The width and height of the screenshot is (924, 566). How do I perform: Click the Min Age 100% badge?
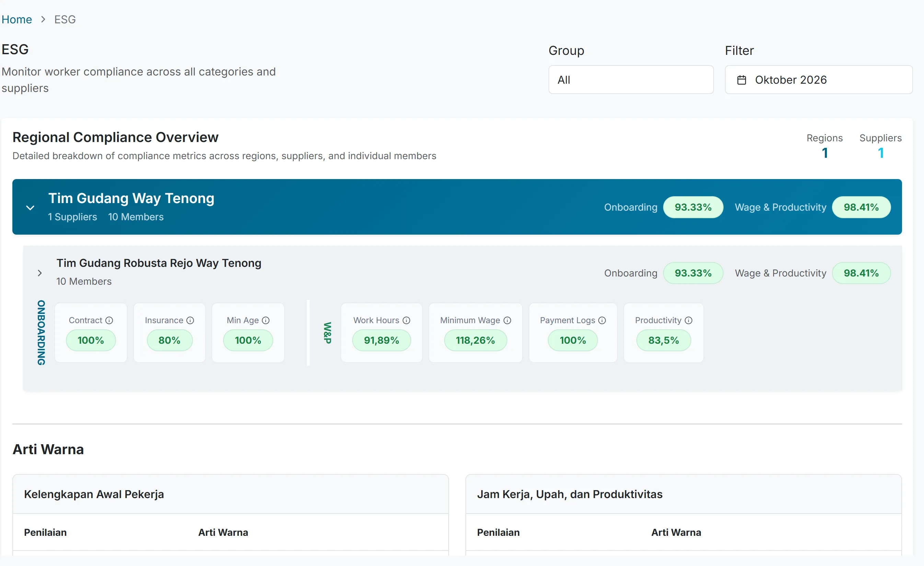248,340
